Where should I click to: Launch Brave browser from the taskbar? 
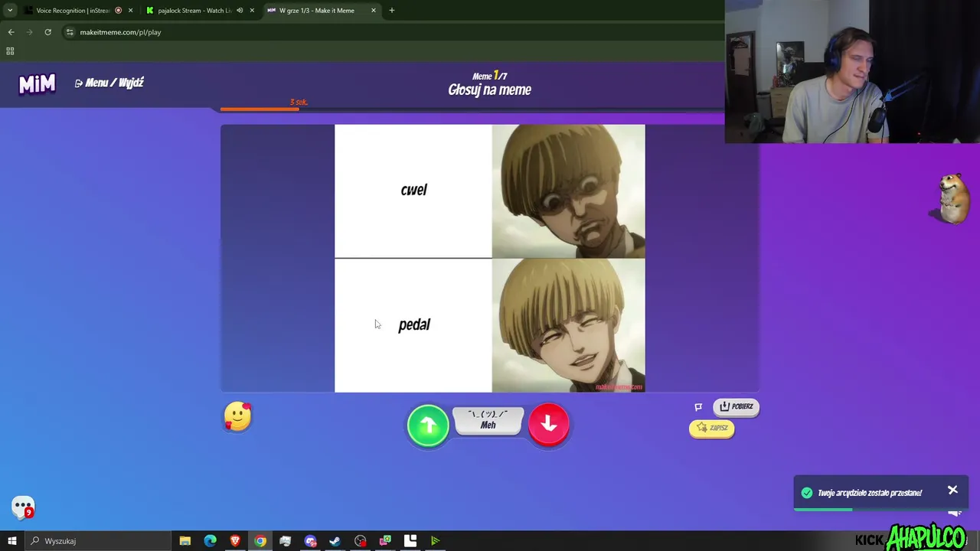(x=235, y=541)
